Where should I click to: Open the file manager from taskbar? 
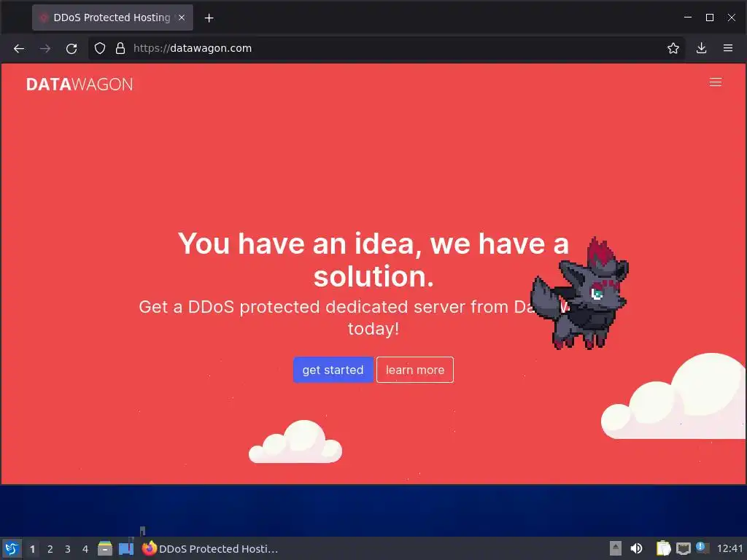tap(105, 548)
